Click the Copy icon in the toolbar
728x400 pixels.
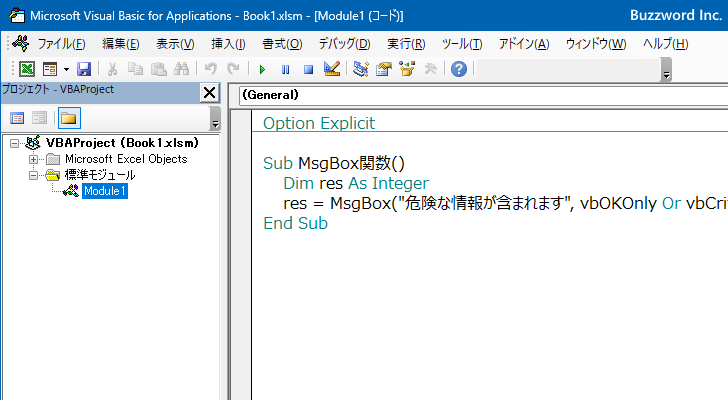coord(135,69)
